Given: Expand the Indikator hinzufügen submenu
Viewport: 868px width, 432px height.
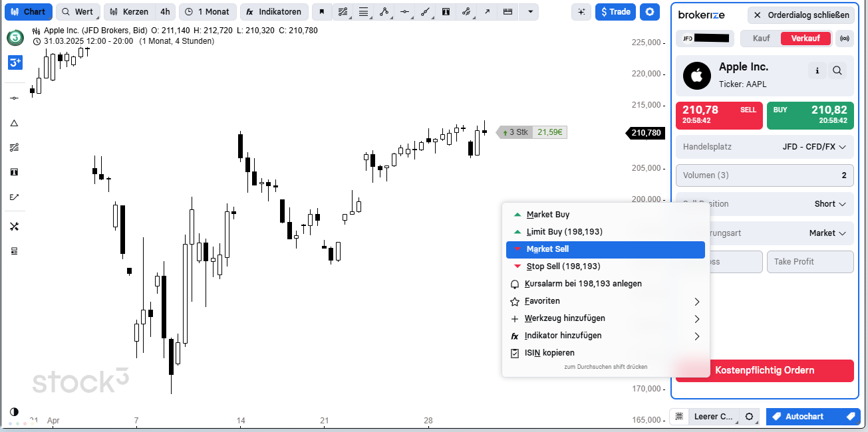Looking at the screenshot, I should tap(605, 336).
